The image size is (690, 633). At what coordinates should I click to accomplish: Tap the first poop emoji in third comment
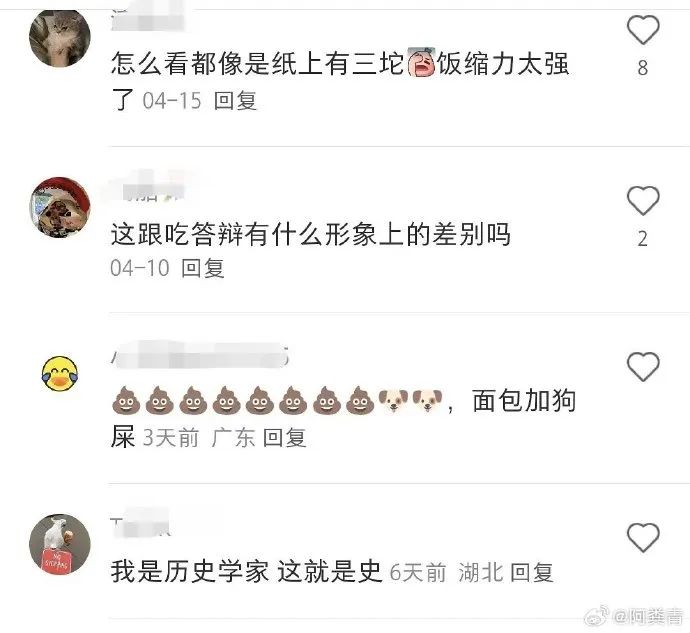click(126, 401)
